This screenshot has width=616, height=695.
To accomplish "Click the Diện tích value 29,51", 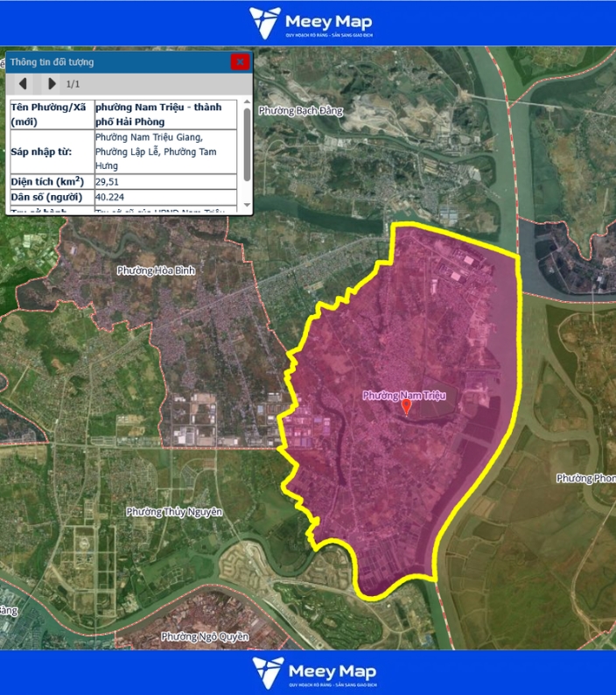I will point(108,181).
